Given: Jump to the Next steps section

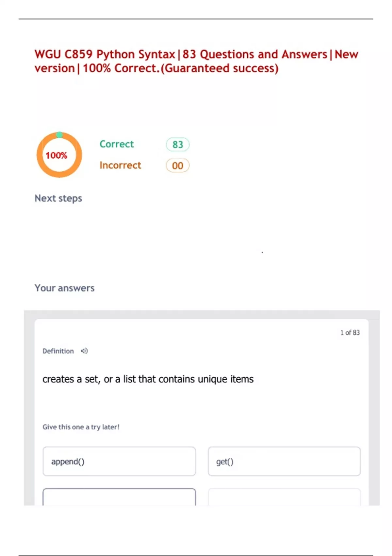Looking at the screenshot, I should [58, 199].
